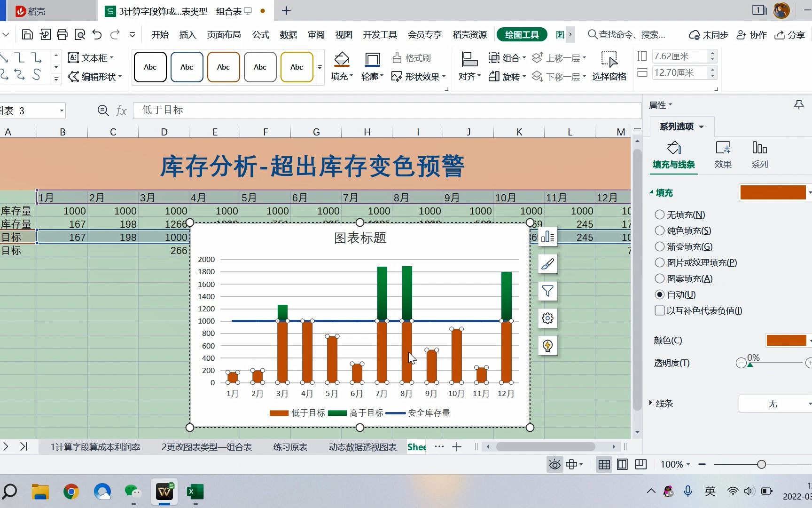
Task: Open the chart settings gear icon
Action: pyautogui.click(x=547, y=318)
